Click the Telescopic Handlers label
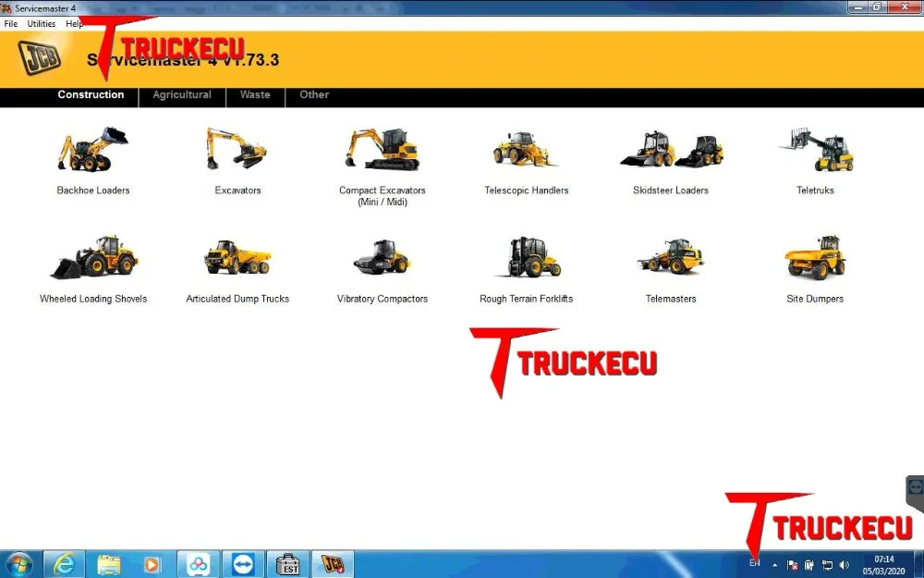 tap(527, 191)
